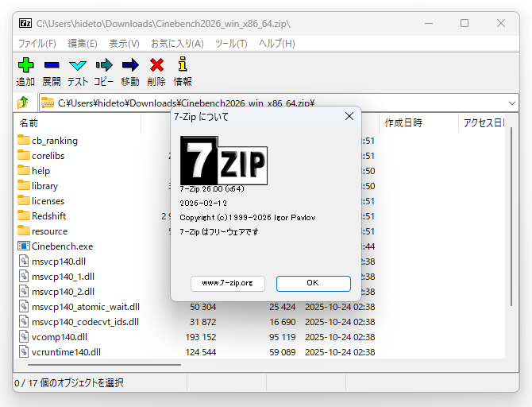532x407 pixels.
Task: Sort by the 作成日時 column header
Action: tap(418, 122)
